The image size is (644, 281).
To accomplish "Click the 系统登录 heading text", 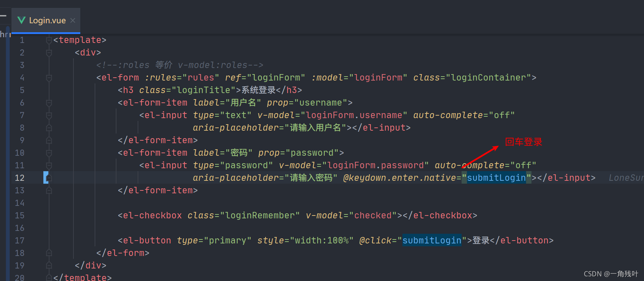I will (258, 90).
